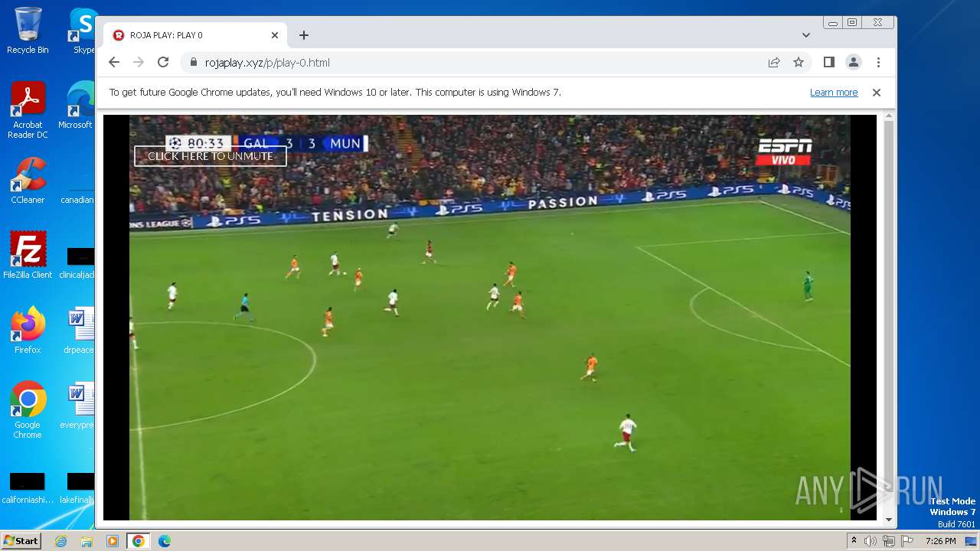Open Recycle Bin desktop icon
The height and width of the screenshot is (551, 980).
point(28,31)
